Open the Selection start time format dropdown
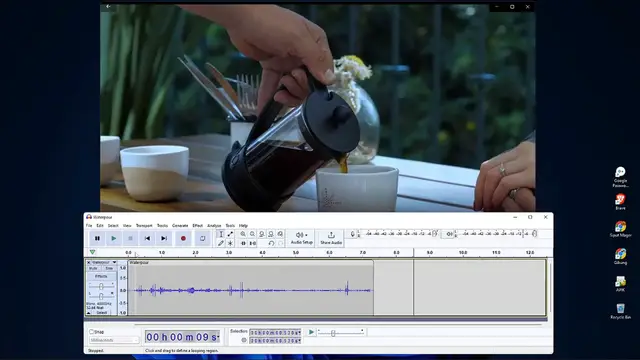 [299, 333]
